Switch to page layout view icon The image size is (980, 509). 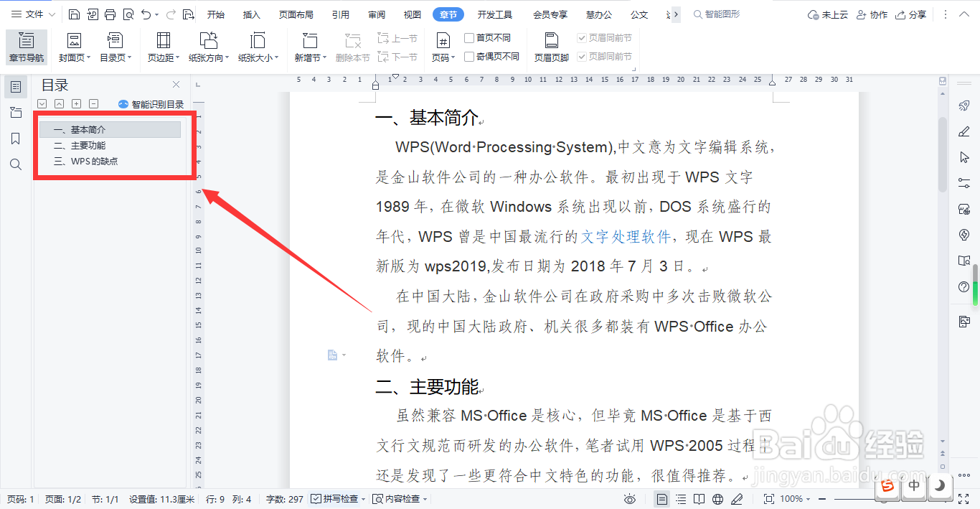[662, 499]
